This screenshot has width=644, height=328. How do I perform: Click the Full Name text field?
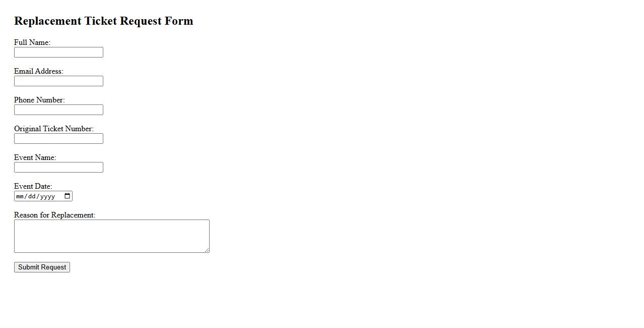click(58, 52)
